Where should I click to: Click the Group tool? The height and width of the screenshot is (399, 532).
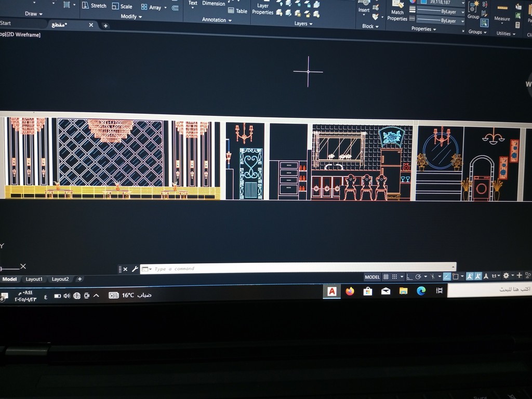(473, 11)
